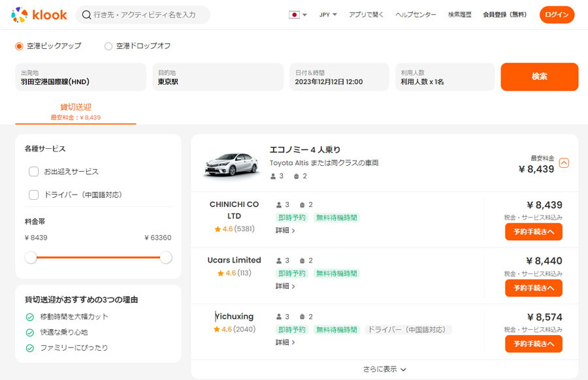The width and height of the screenshot is (588, 380).
Task: Focus the 行き先・アクティビティ名 search field
Action: (x=143, y=15)
